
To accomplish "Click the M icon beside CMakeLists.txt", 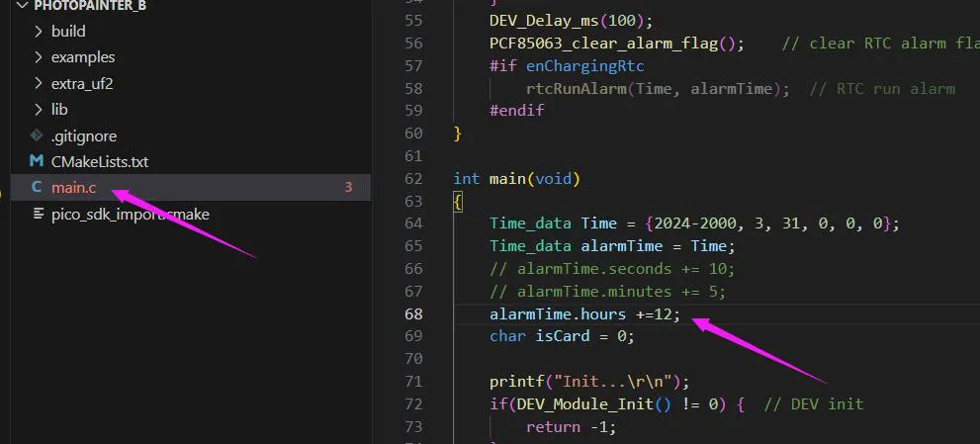I will pyautogui.click(x=37, y=161).
